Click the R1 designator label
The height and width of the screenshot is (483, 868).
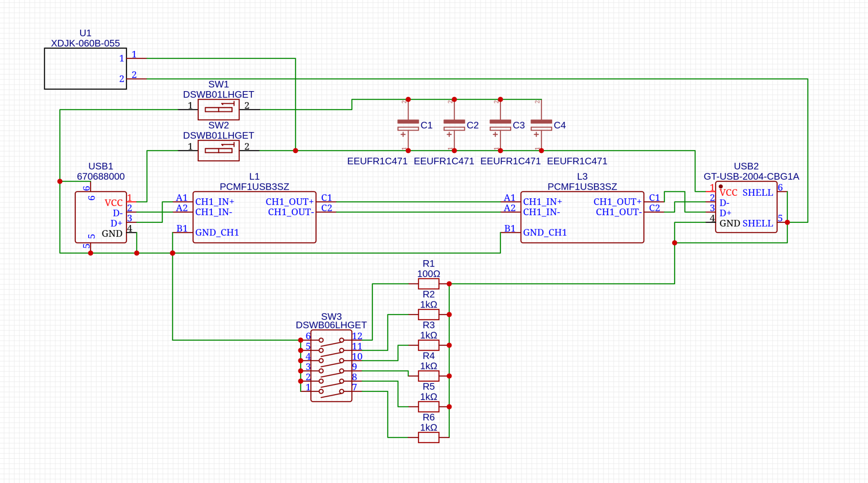tap(428, 264)
